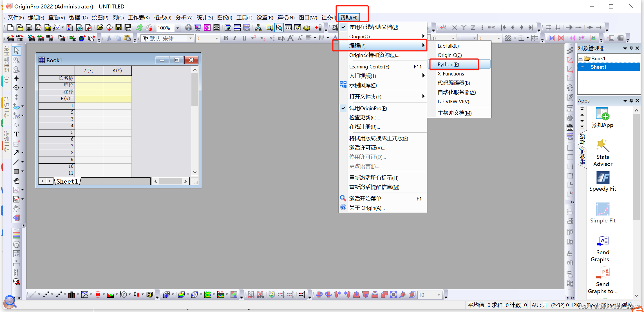Open the Stats Advisor app

point(603,153)
